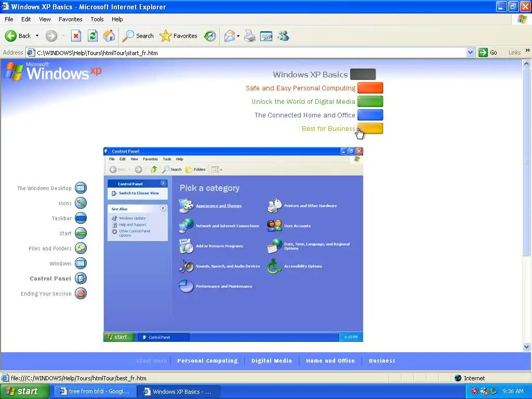Click Safe and Easy Personal Computing text
The height and width of the screenshot is (399, 532).
pos(301,88)
